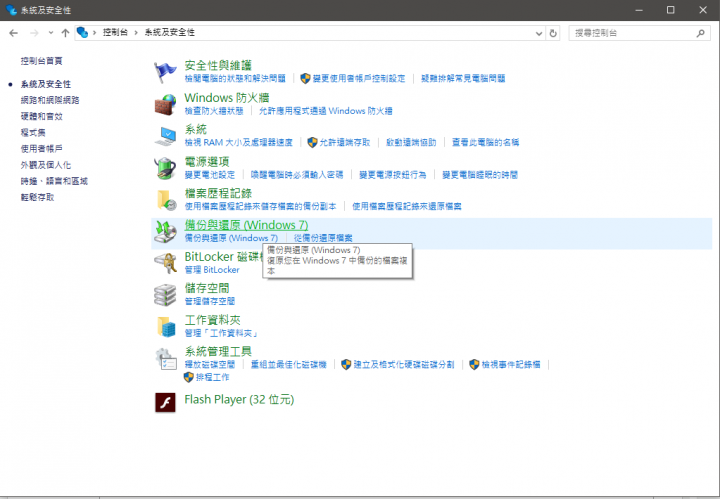Open 備份與還原 (Windows 7) heading link
The width and height of the screenshot is (720, 499).
tap(246, 225)
